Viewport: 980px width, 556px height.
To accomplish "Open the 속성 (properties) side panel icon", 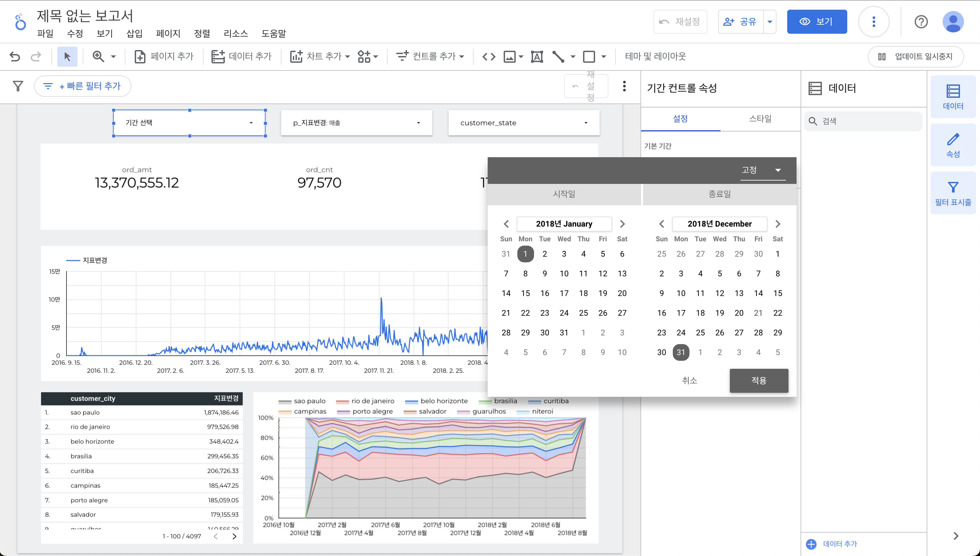I will [x=953, y=145].
